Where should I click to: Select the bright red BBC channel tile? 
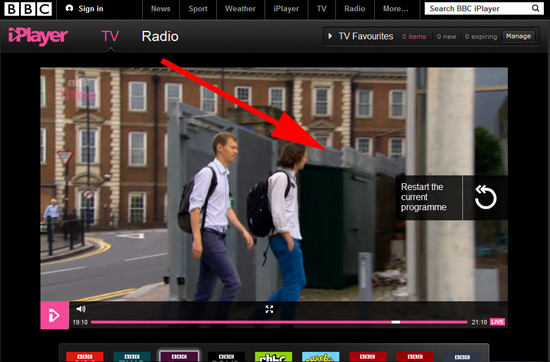pos(85,357)
